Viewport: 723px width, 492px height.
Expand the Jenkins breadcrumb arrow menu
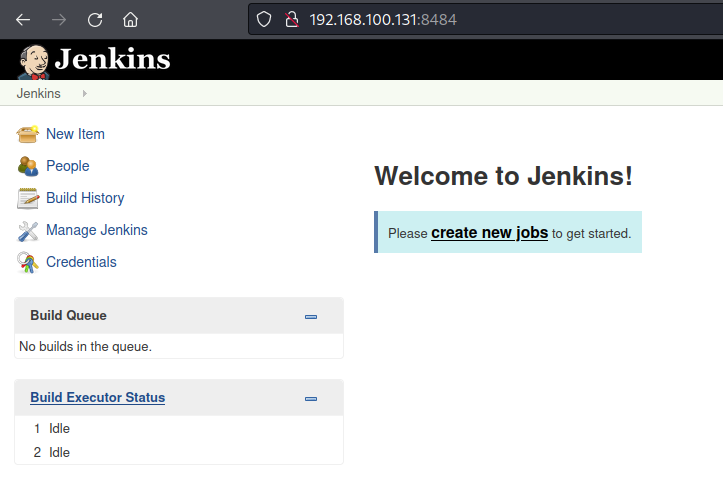84,94
